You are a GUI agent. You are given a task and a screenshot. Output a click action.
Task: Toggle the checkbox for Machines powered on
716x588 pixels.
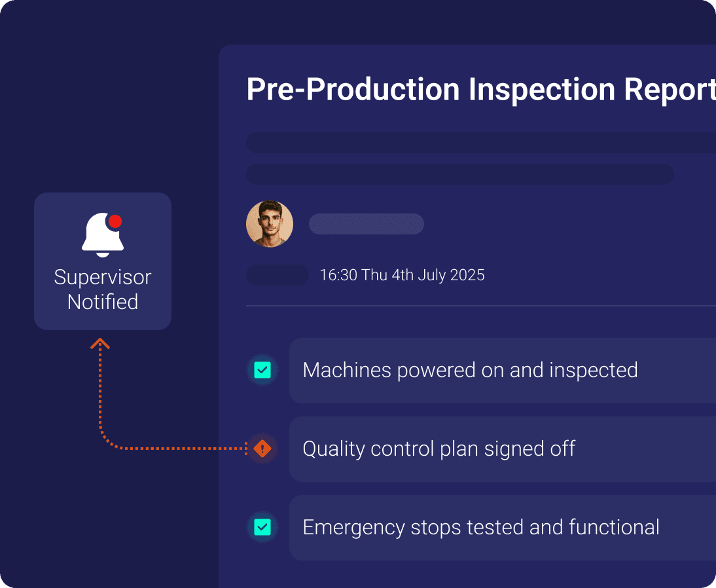click(262, 370)
